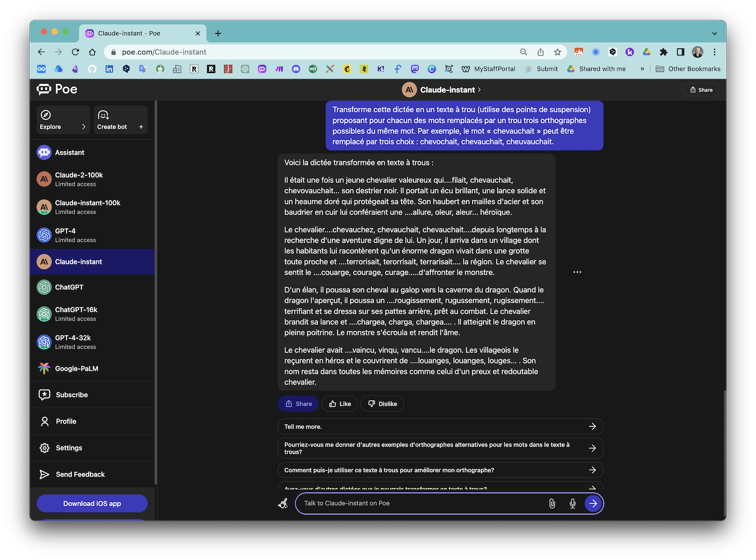Click the Create bot button
The image size is (756, 560).
120,120
